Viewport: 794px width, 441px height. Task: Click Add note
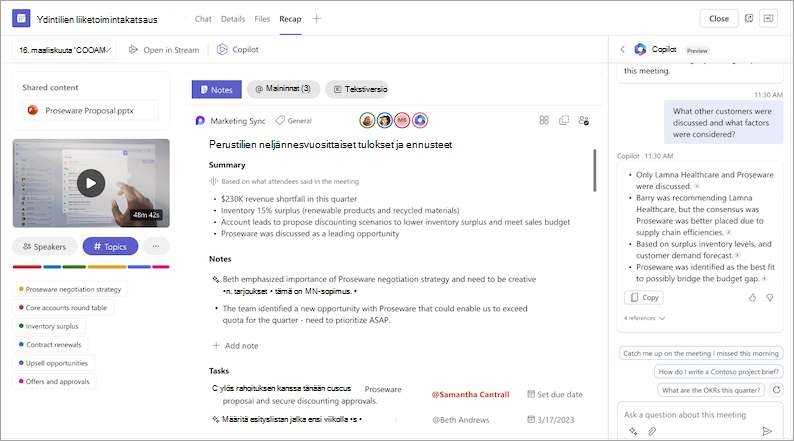235,345
